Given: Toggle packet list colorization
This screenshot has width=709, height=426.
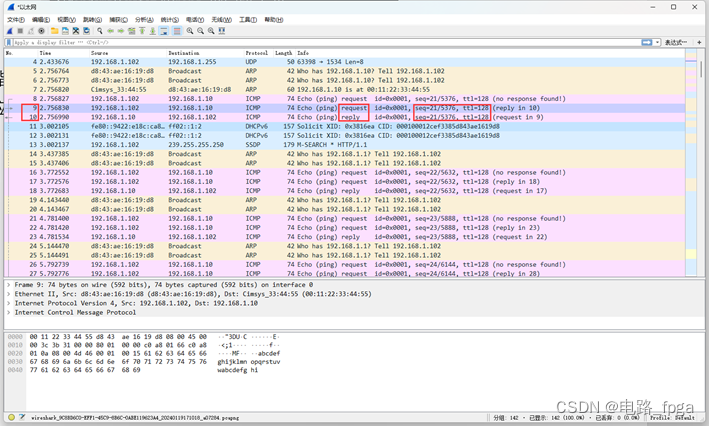Looking at the screenshot, I should [177, 31].
